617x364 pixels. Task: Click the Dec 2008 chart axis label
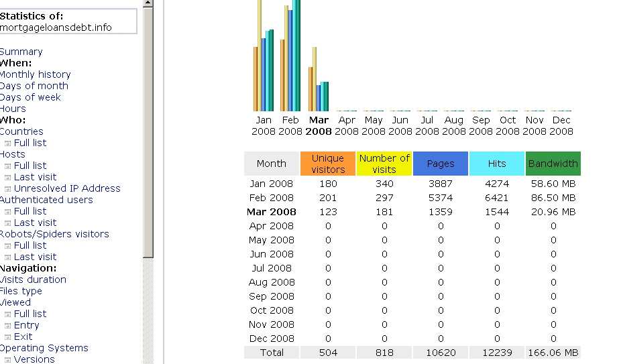coord(561,125)
